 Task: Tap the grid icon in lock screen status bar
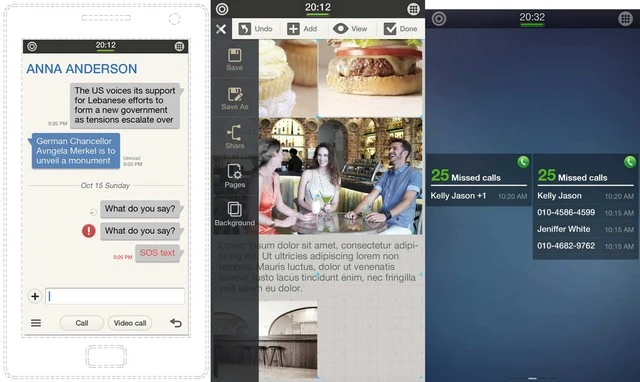click(625, 19)
